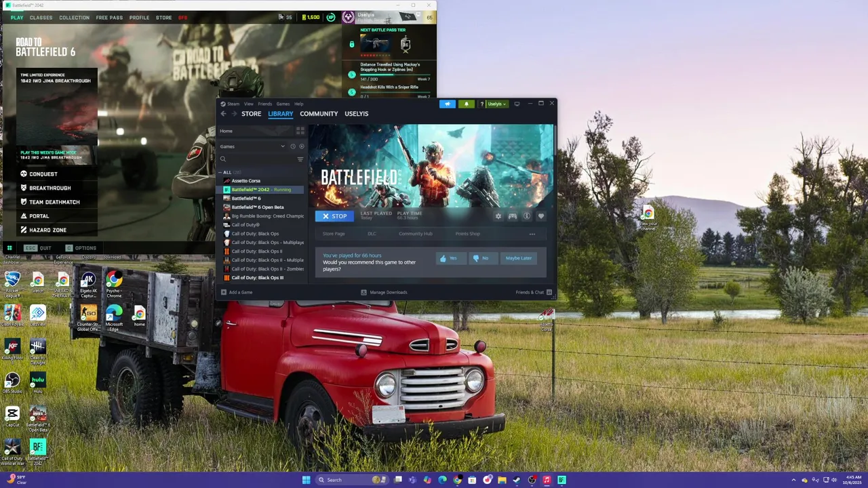Viewport: 868px width, 488px height.
Task: Select the OBS Studio desktop icon
Action: click(x=12, y=384)
